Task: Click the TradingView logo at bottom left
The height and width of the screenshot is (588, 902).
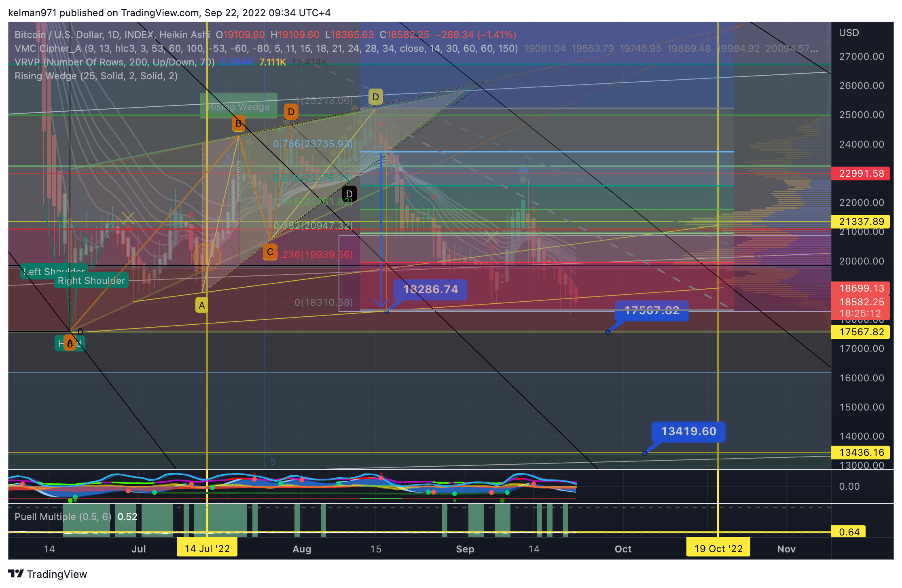Action: 47,574
